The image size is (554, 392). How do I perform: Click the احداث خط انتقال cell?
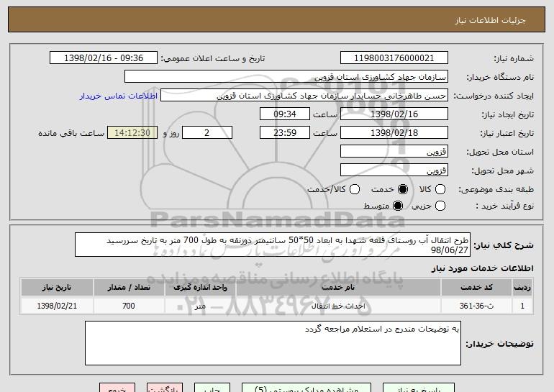[x=338, y=306]
